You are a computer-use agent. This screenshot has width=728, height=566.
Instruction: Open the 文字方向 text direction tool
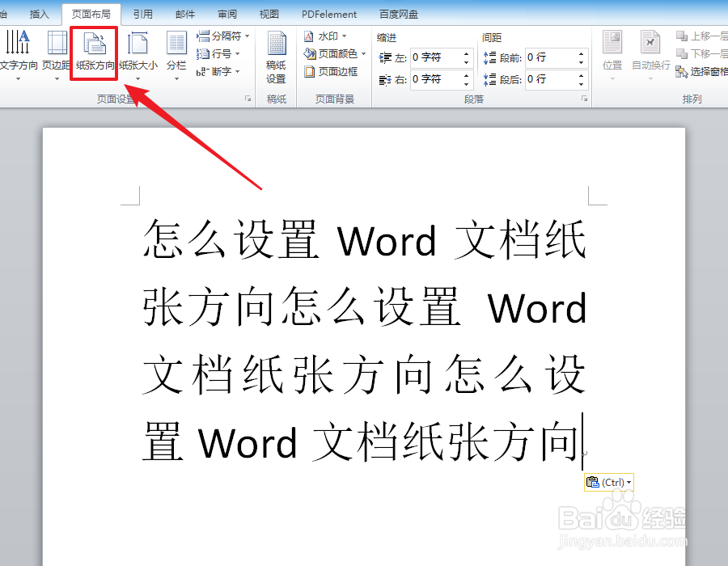click(18, 55)
